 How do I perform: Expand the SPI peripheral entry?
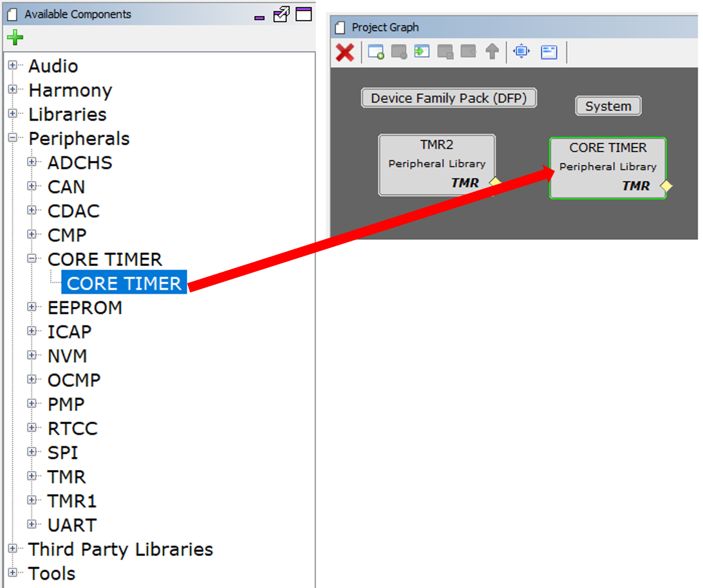32,451
